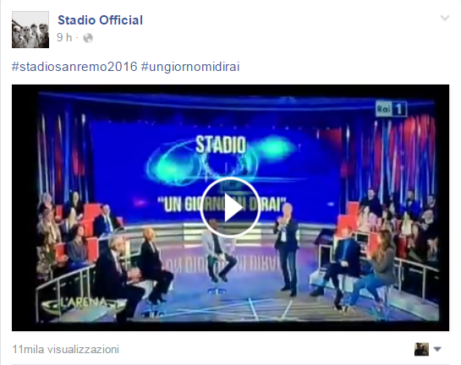Open the #stadiosanremo2016 hashtag
The height and width of the screenshot is (365, 461).
(x=74, y=67)
